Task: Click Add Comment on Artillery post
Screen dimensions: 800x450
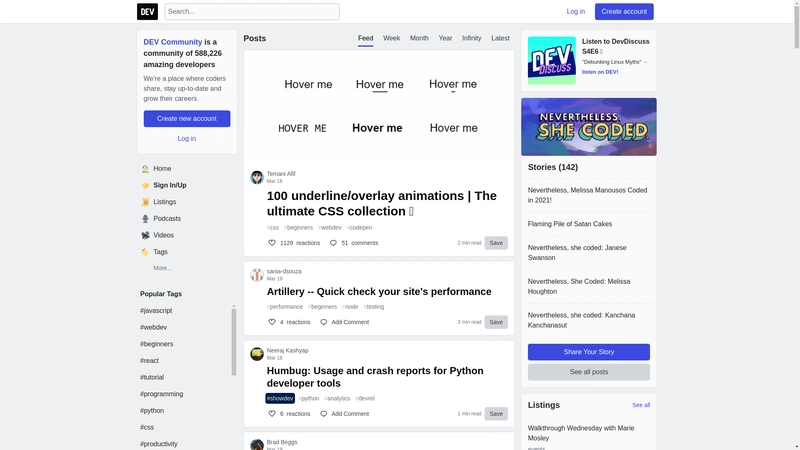Action: point(350,322)
